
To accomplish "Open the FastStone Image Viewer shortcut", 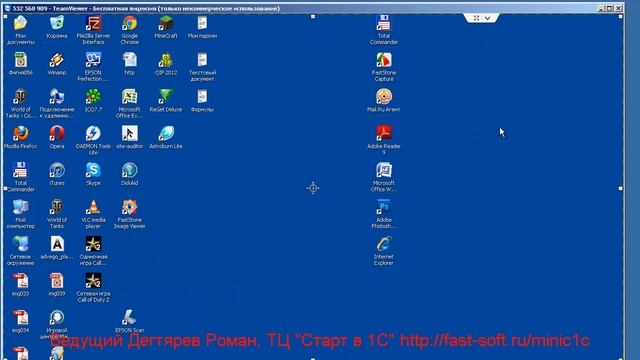I will 130,207.
